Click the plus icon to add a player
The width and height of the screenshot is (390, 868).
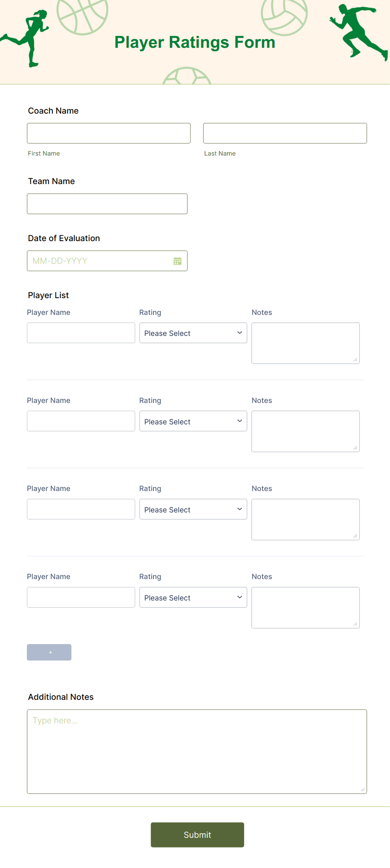coord(49,652)
